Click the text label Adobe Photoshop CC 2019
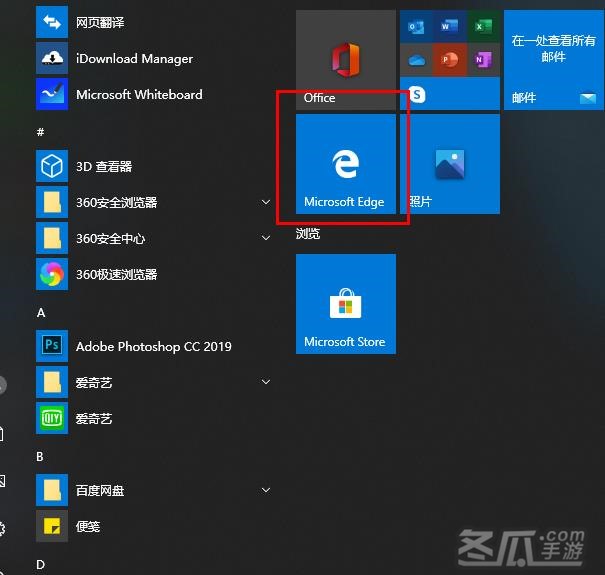 point(154,347)
